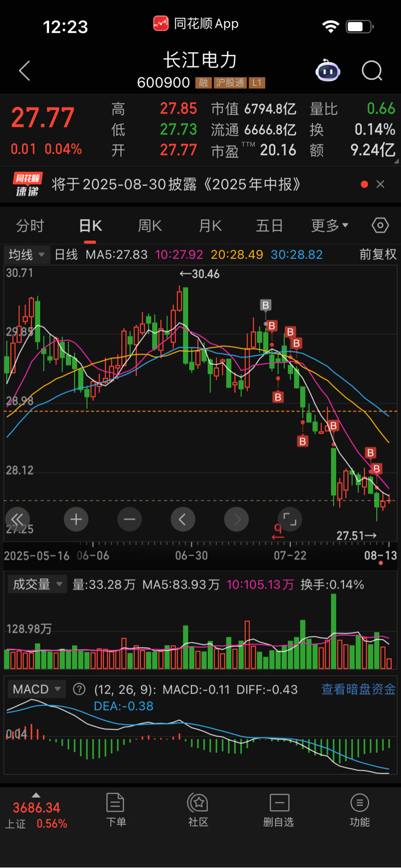401x868 pixels.
Task: Open the AI robot assistant
Action: coord(328,70)
